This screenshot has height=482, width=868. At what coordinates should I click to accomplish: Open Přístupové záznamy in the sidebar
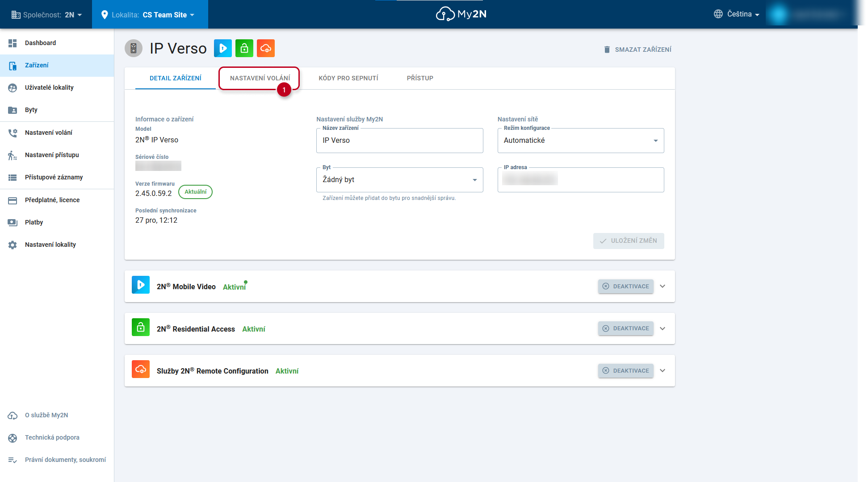point(57,177)
